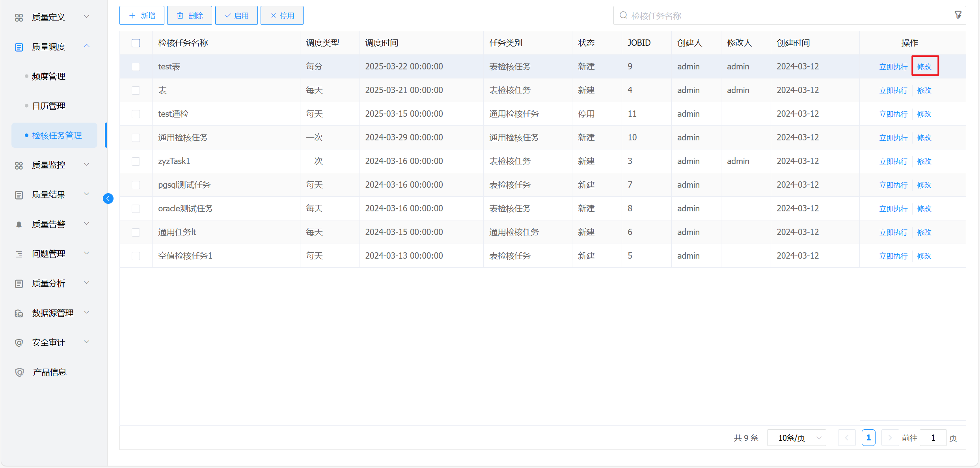This screenshot has height=468, width=980.
Task: Open 频度管理 submenu item
Action: tap(48, 76)
